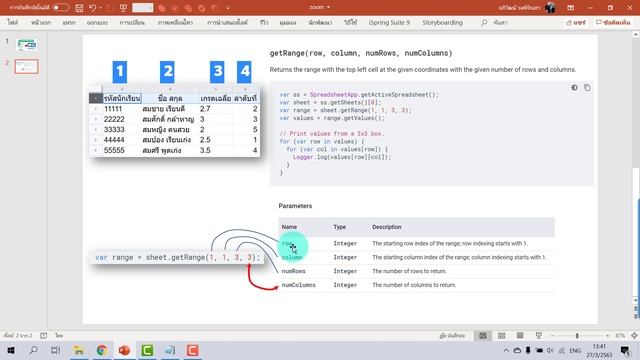The width and height of the screenshot is (640, 360).
Task: Switch to the Home ribbon tab
Action: (x=41, y=22)
